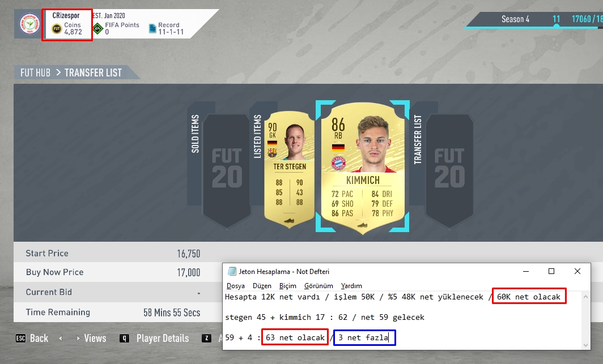Click the FUT coins icon

pos(57,29)
